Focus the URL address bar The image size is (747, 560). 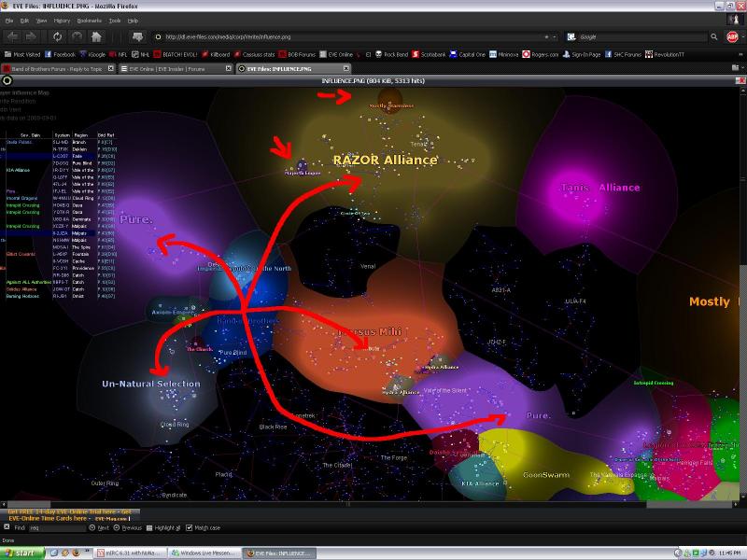coord(353,36)
